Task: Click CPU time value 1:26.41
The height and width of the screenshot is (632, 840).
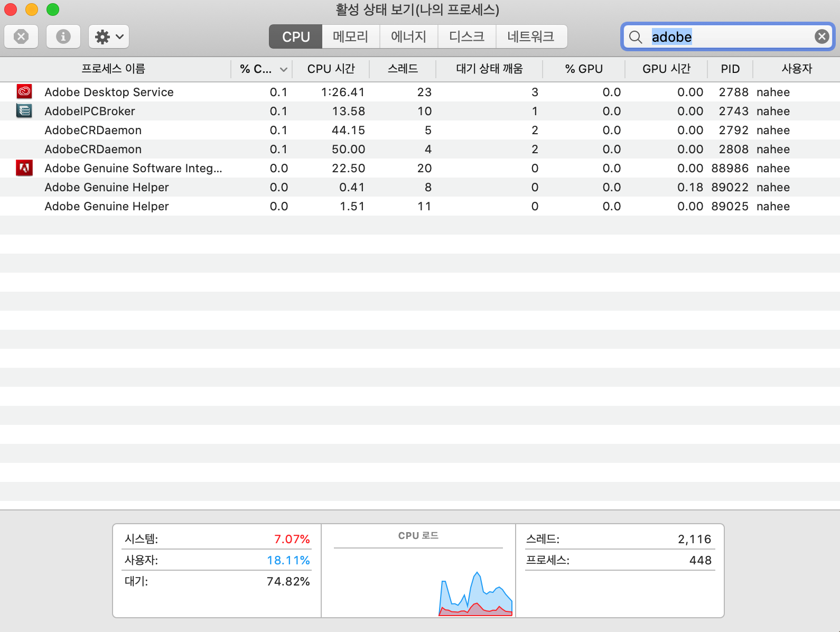Action: [343, 92]
